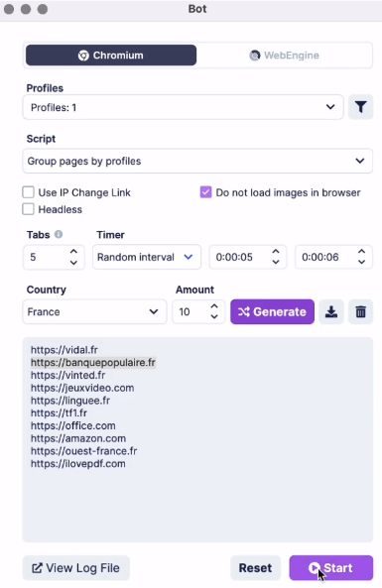
Task: Open View Log File
Action: pos(76,568)
